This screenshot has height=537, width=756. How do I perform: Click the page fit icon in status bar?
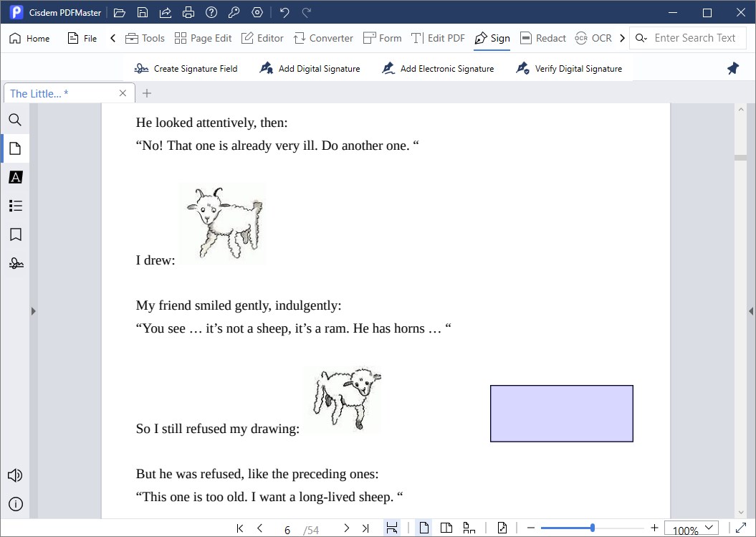coord(502,528)
